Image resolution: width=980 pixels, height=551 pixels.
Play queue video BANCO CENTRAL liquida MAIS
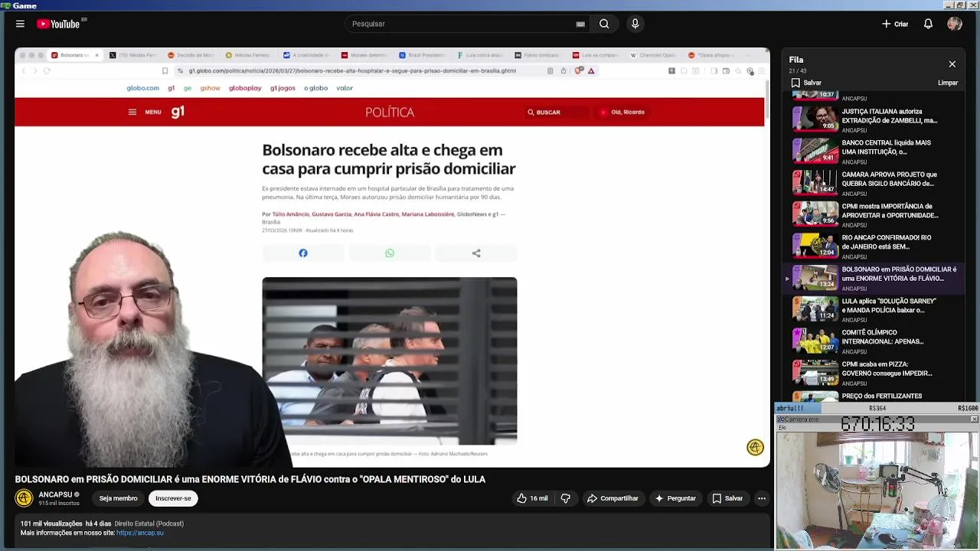[873, 151]
